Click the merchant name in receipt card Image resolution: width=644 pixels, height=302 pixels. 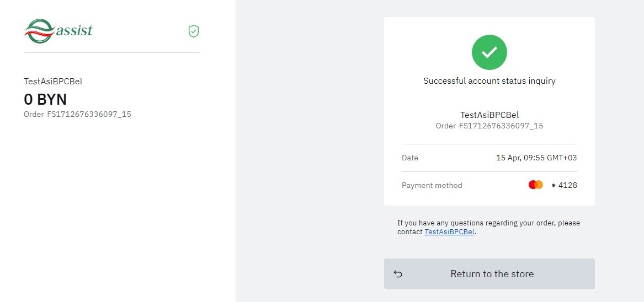pos(489,115)
